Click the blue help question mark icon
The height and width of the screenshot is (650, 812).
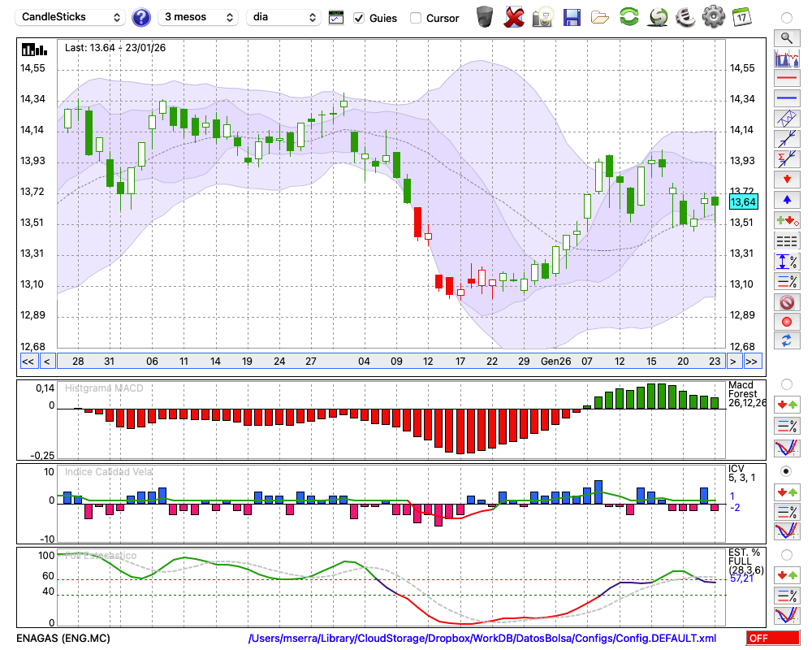tap(141, 17)
